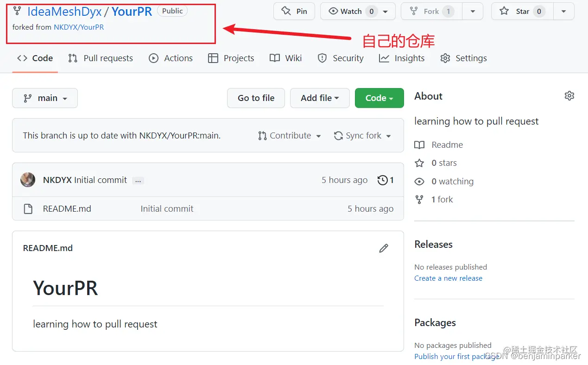The image size is (588, 365).
Task: Click the file icon beside README.md
Action: point(28,209)
